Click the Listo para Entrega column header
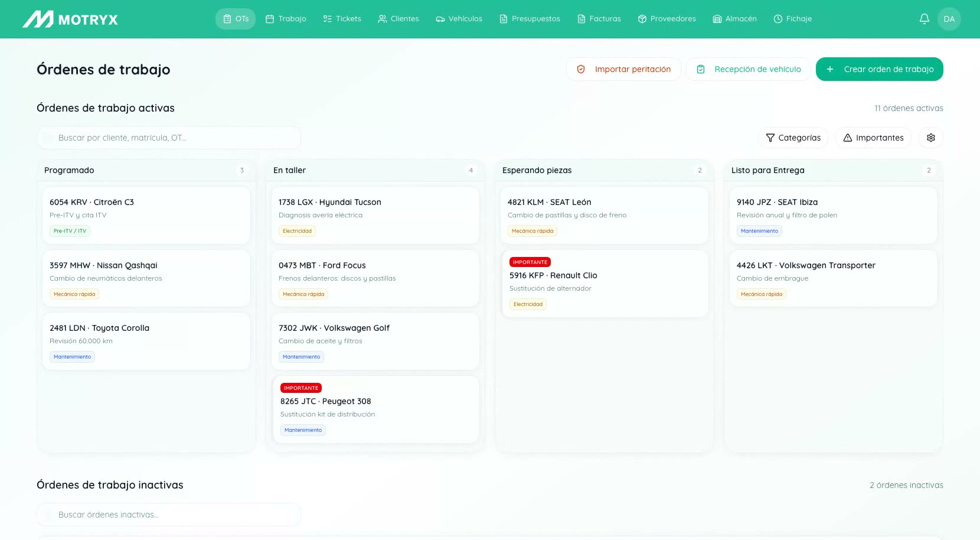This screenshot has height=540, width=980. (x=834, y=170)
